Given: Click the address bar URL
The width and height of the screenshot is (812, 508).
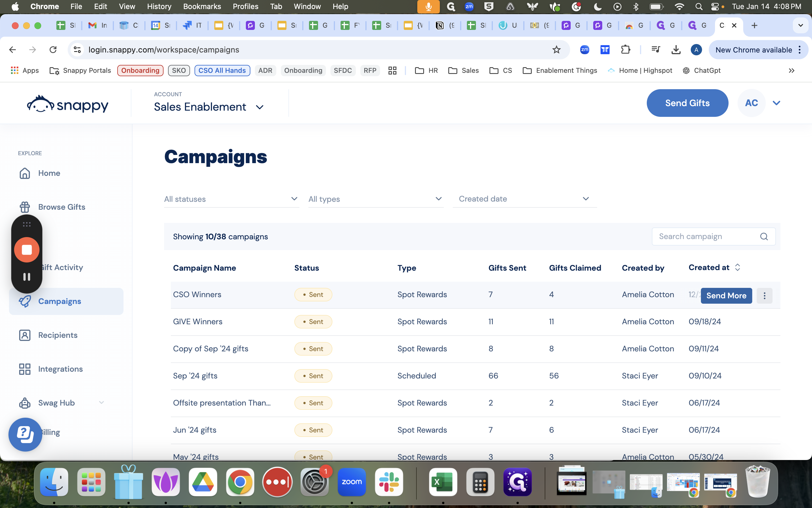Looking at the screenshot, I should pyautogui.click(x=164, y=50).
